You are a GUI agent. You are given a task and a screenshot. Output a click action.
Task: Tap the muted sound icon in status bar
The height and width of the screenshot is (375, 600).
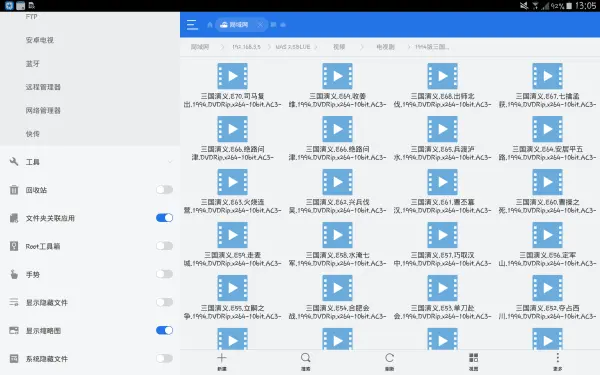523,6
